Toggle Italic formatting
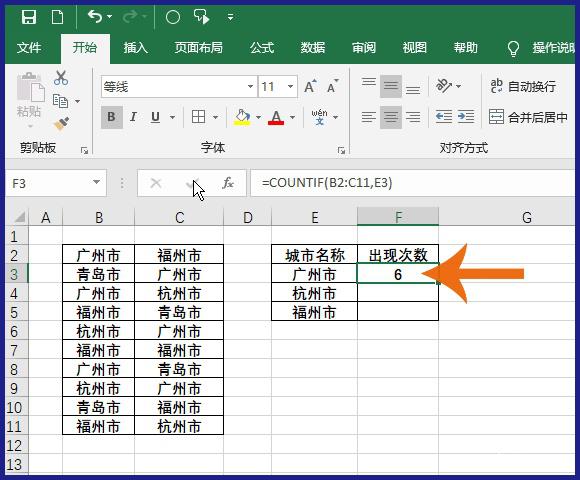The height and width of the screenshot is (480, 580). pos(133,117)
